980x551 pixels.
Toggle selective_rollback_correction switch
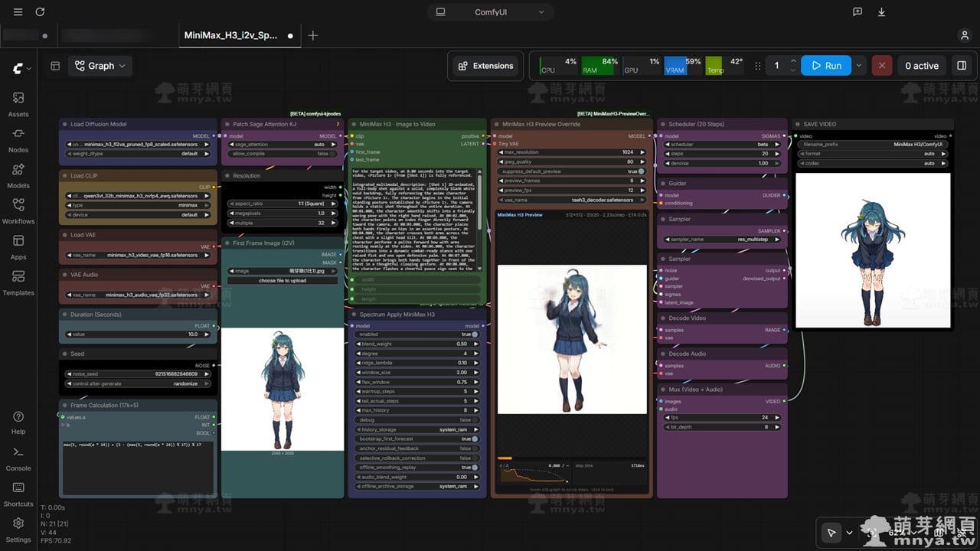[x=475, y=458]
